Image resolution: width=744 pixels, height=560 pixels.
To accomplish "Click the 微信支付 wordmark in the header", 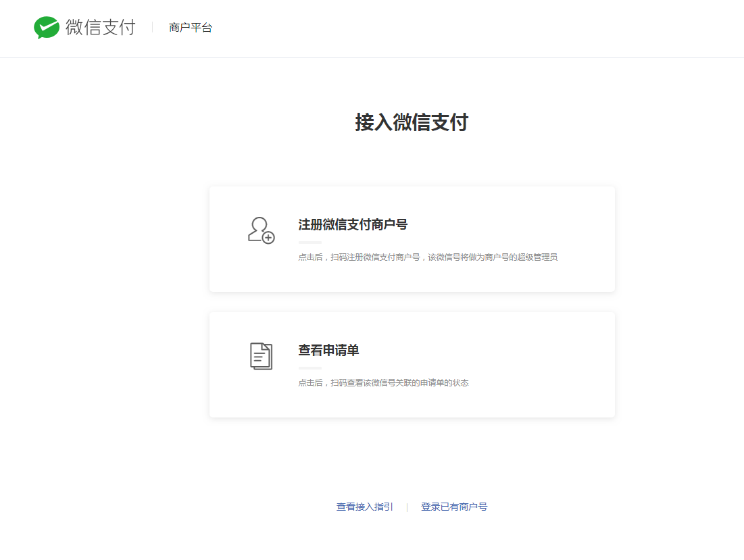I will [x=101, y=28].
